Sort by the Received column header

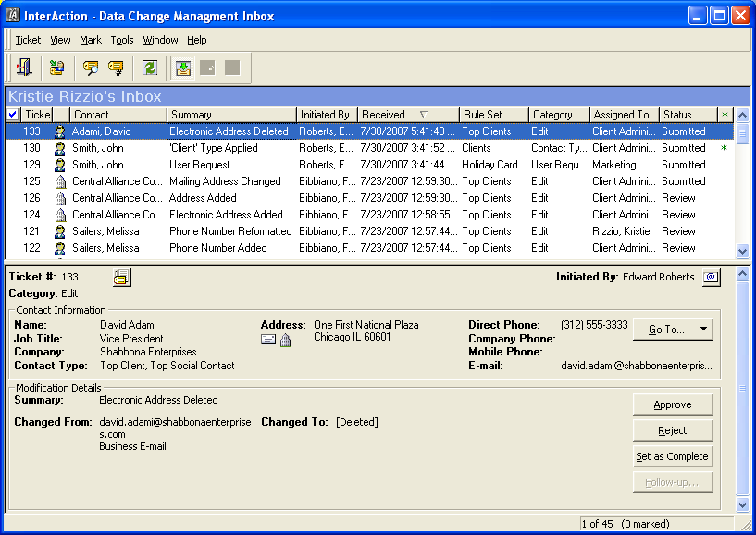(x=408, y=115)
